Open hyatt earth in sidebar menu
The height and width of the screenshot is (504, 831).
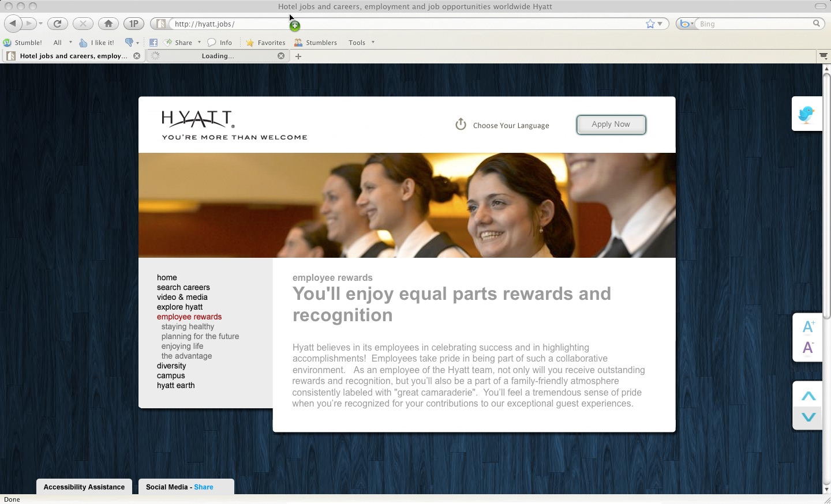click(x=176, y=385)
